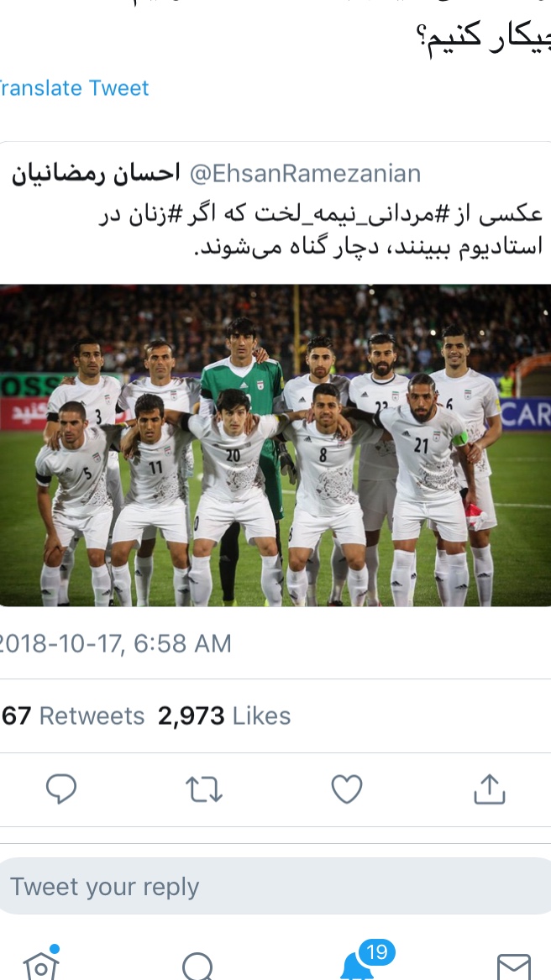Open the Messages envelope tab

point(514,967)
